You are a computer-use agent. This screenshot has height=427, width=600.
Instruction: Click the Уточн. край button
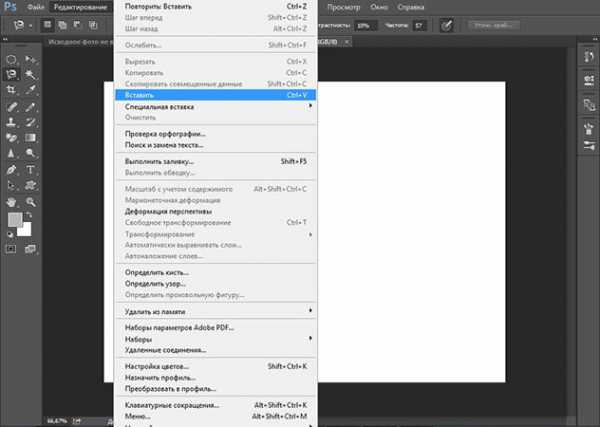coord(494,25)
